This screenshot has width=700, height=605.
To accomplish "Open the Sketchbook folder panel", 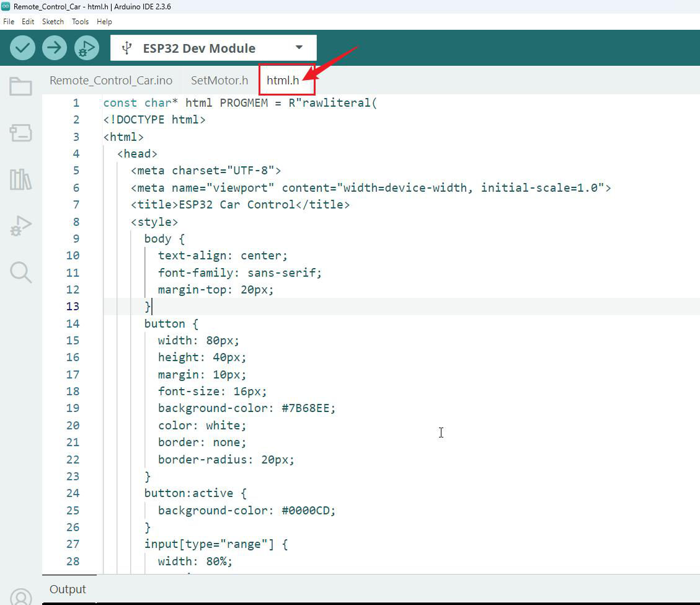I will click(20, 86).
